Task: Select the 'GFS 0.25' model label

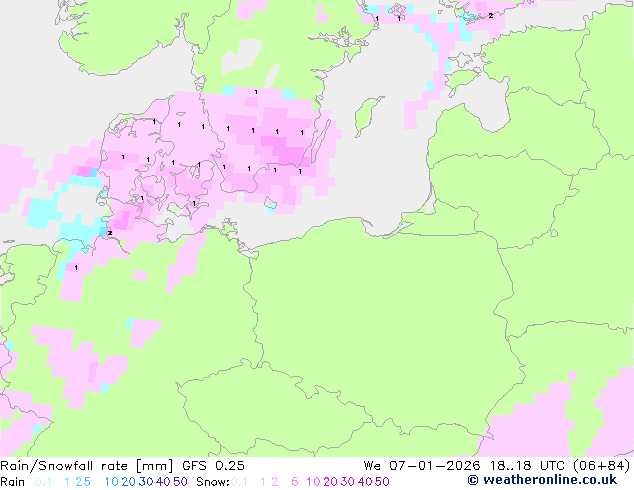Action: (213, 466)
